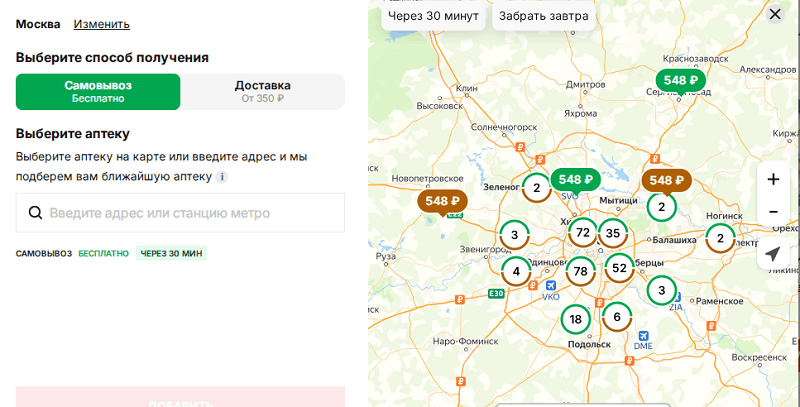Image resolution: width=800 pixels, height=407 pixels.
Task: Open the cluster of 2 near Зеленоград
Action: (x=537, y=188)
